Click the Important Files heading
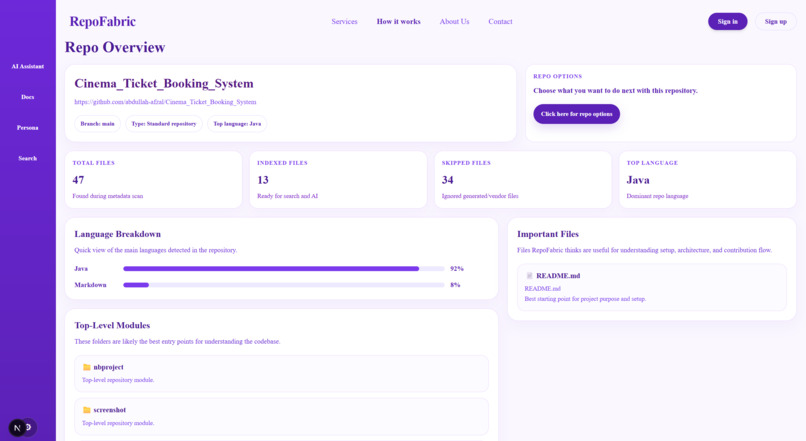This screenshot has width=806, height=441. click(548, 234)
